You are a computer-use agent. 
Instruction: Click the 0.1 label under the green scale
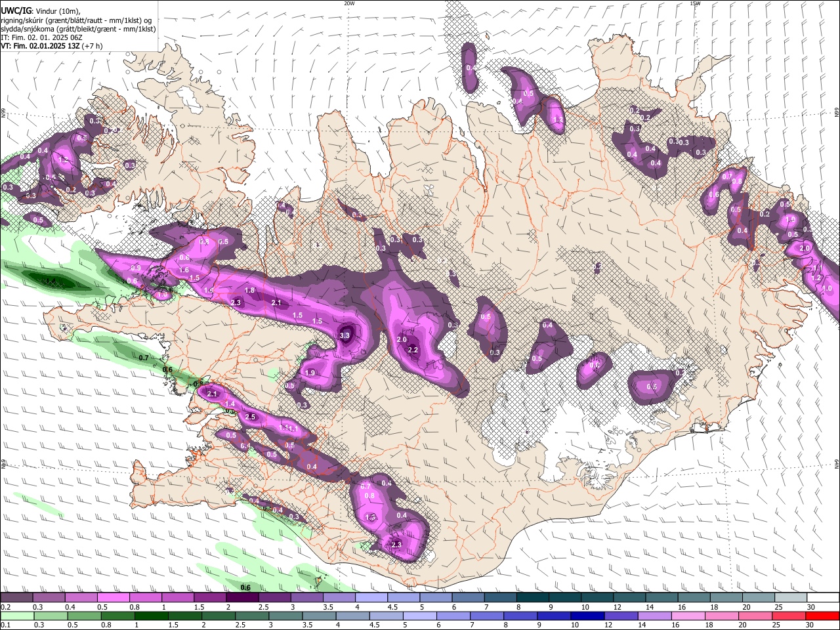click(x=5, y=625)
